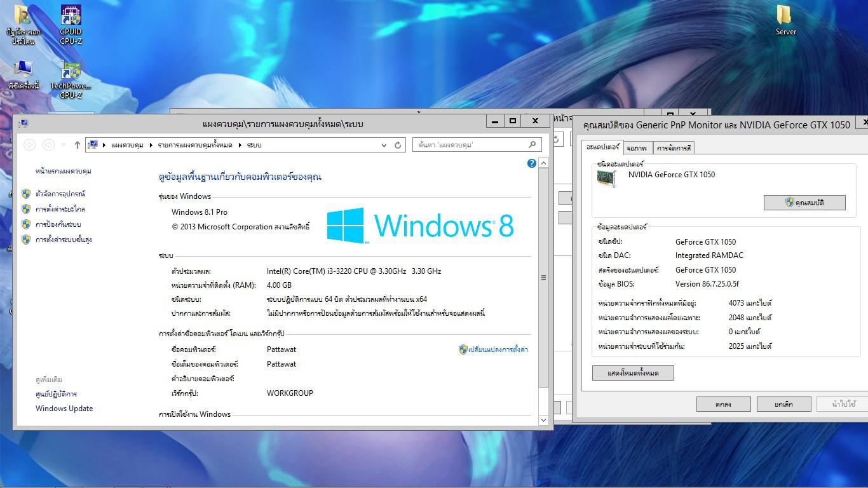The width and height of the screenshot is (868, 488).
Task: Expand the breadcrumb arrow before ระบบ
Action: click(240, 145)
